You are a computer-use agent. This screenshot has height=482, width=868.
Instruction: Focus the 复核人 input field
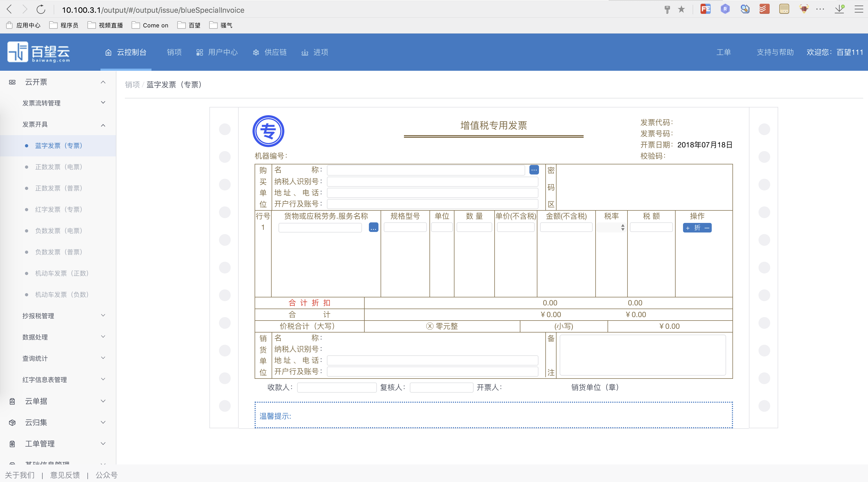coord(441,388)
